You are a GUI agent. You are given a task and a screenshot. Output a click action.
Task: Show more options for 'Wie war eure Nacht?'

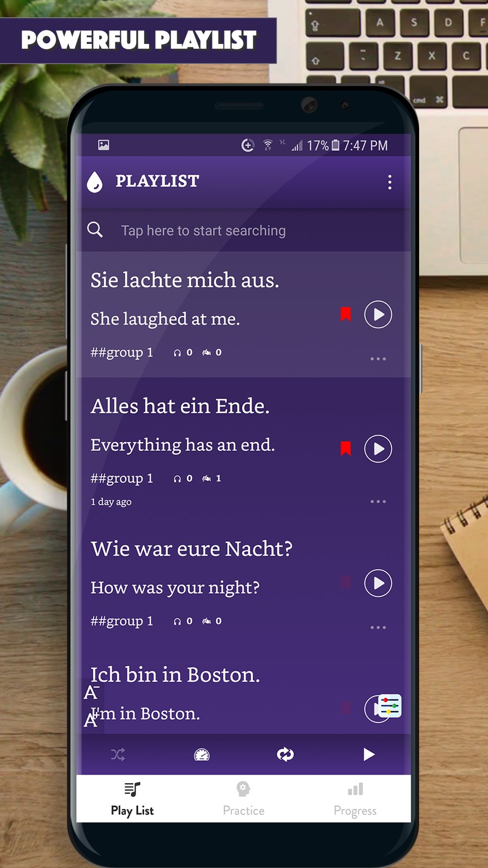378,628
